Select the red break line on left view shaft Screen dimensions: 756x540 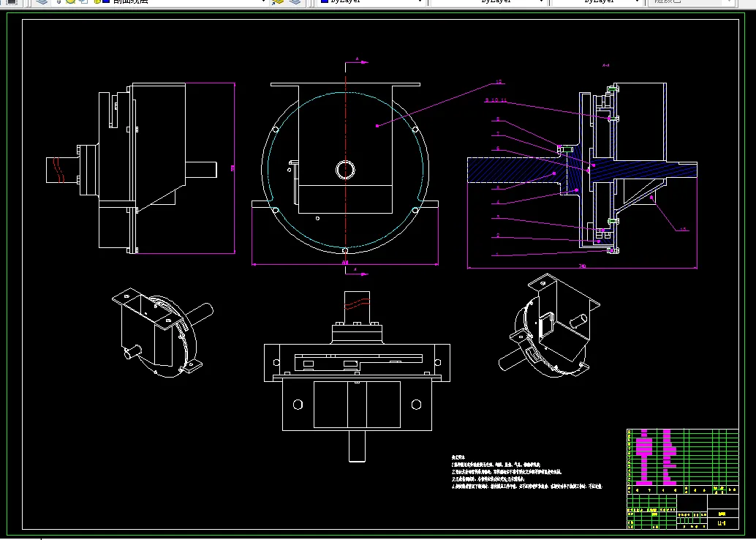(58, 170)
